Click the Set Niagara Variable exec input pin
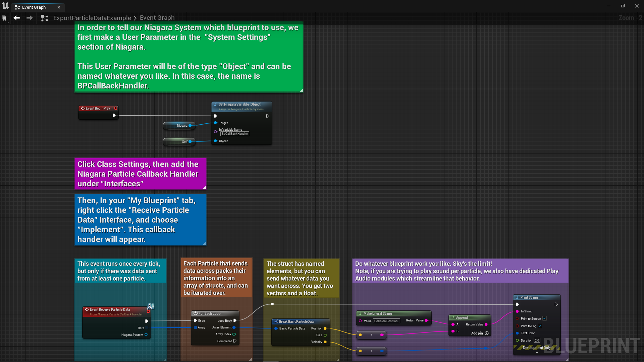 (215, 116)
